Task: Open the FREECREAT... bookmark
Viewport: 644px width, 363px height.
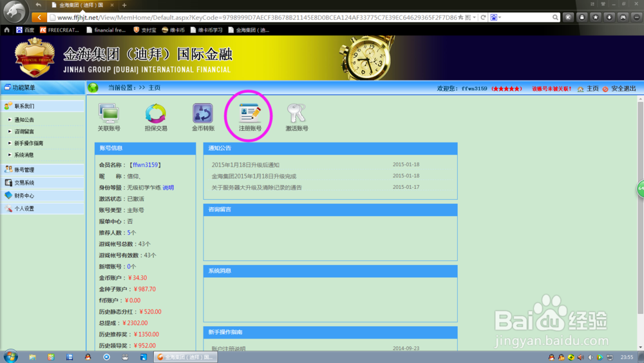Action: 59,30
